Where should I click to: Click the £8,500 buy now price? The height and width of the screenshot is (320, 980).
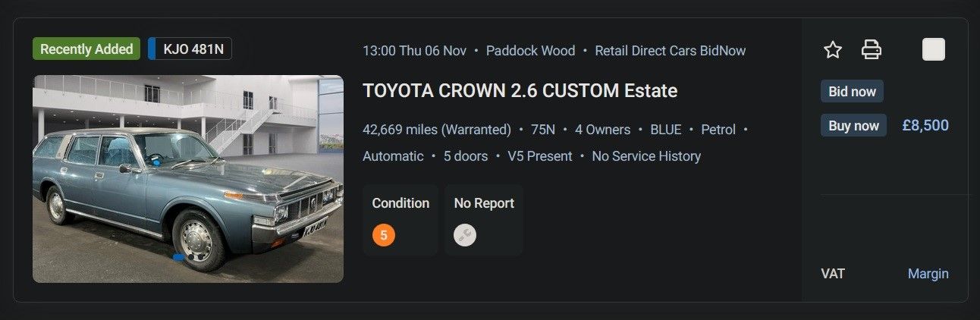pos(925,126)
